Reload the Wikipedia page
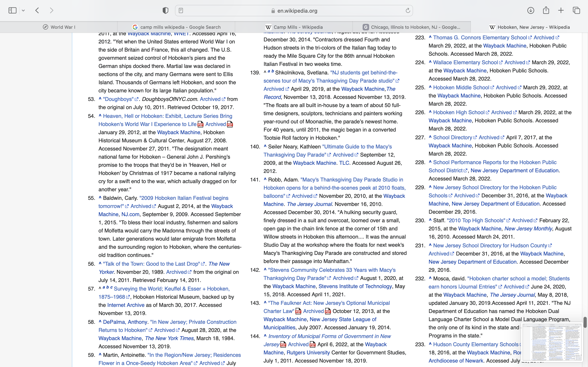The image size is (588, 367). (x=408, y=10)
